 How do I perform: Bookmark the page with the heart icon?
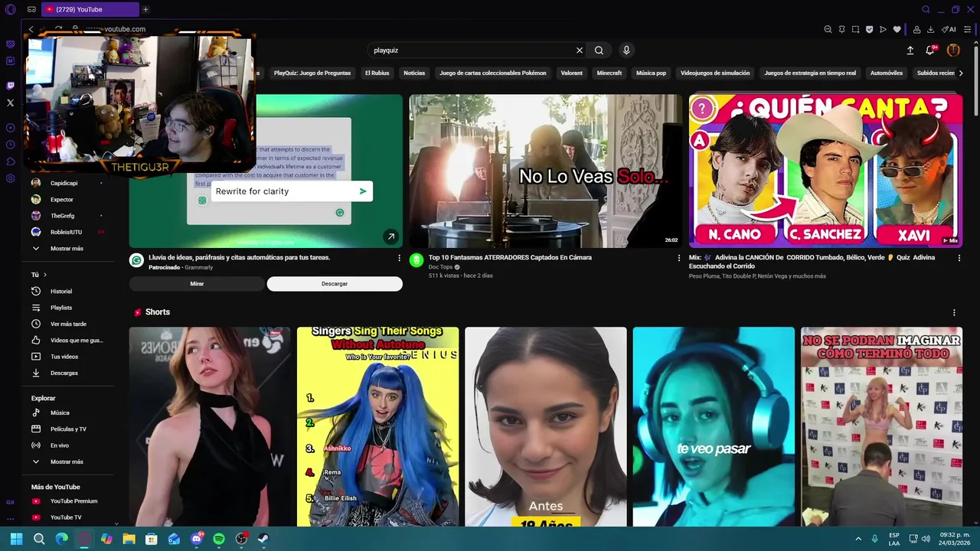(897, 29)
